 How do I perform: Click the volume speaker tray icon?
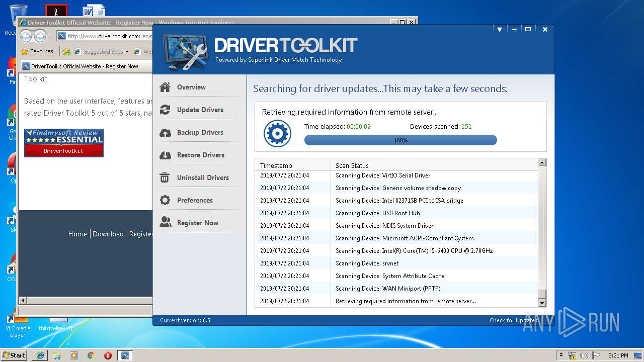tap(584, 355)
